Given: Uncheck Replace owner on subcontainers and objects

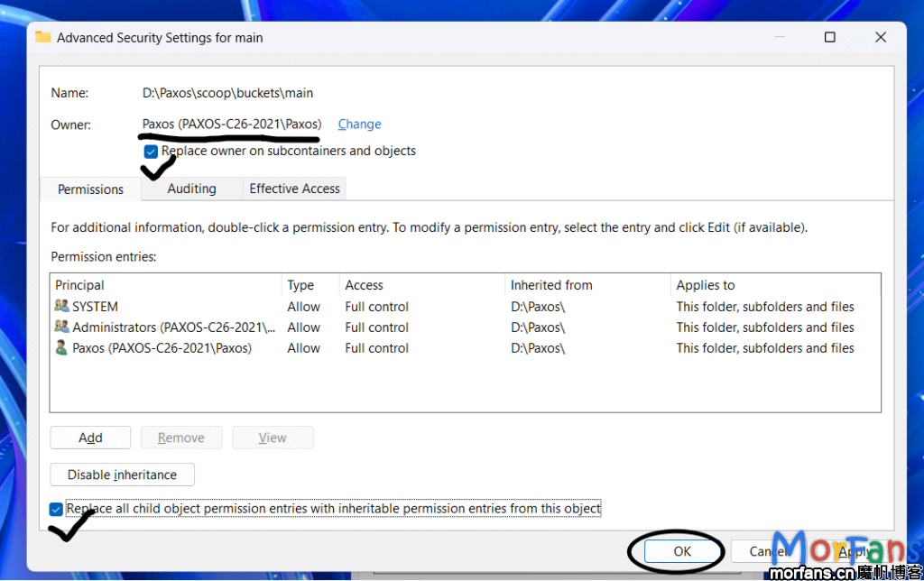Looking at the screenshot, I should coord(150,151).
